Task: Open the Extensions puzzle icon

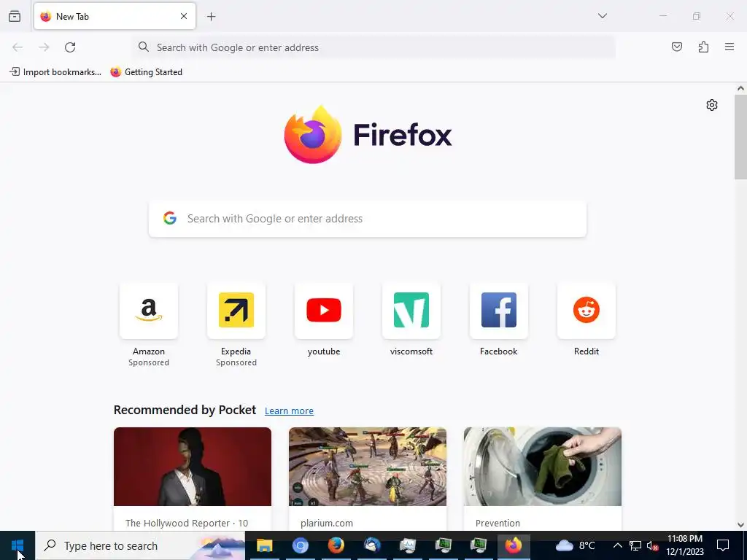Action: point(703,47)
